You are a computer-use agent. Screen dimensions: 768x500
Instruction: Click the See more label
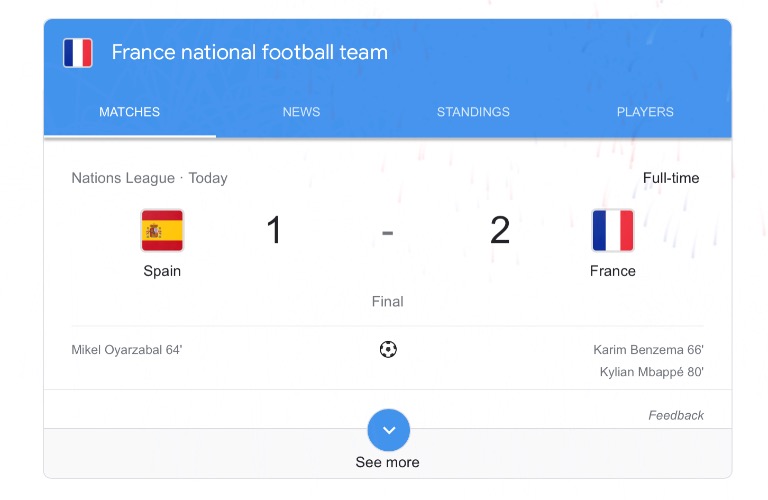coord(388,463)
